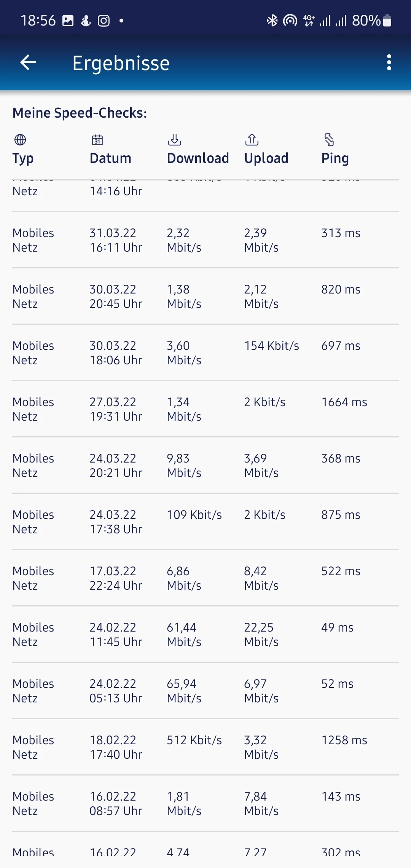Open the 24.03.22 20:21 Uhr result
This screenshot has width=411, height=868.
tap(205, 466)
